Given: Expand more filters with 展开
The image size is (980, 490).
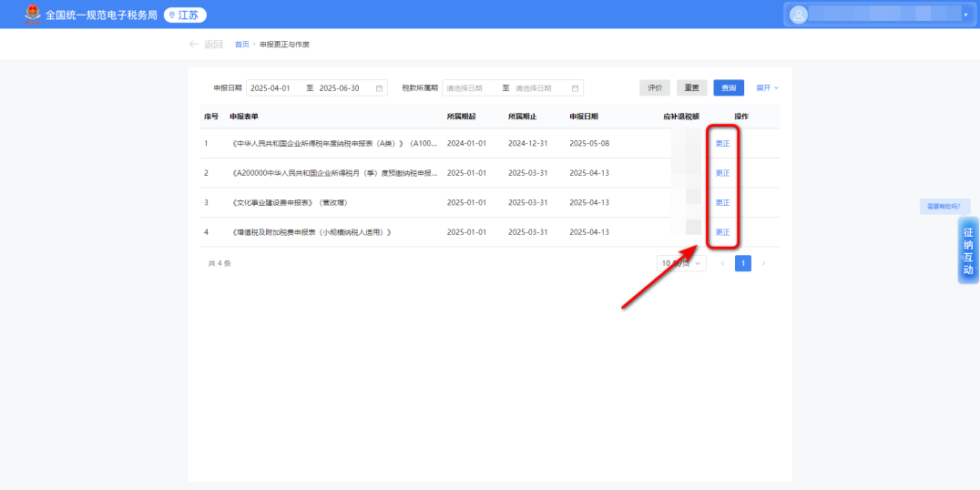Looking at the screenshot, I should click(x=767, y=88).
